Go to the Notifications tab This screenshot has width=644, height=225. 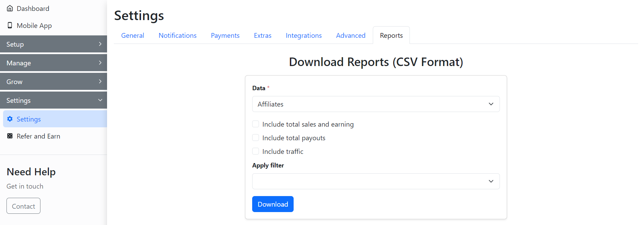click(x=177, y=35)
